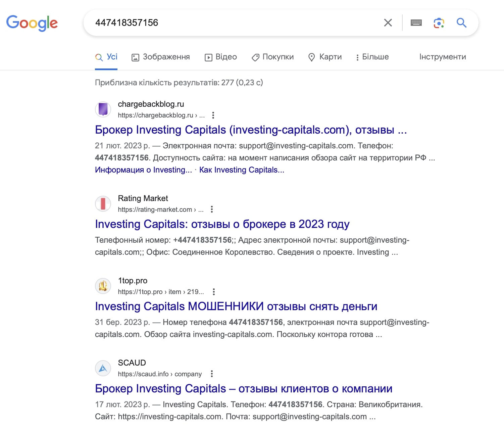Expand the Більше menu
Viewport: 504px width, 431px height.
tap(372, 57)
